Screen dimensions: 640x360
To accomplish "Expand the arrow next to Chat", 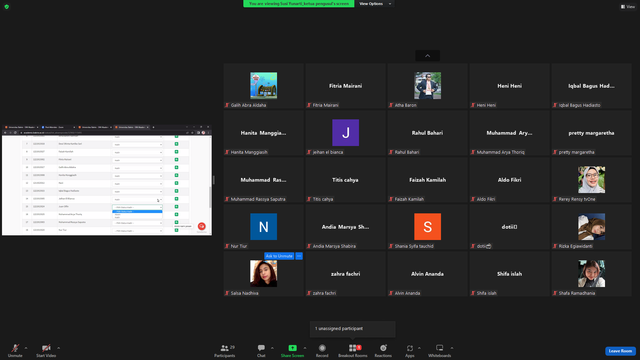I will click(272, 348).
